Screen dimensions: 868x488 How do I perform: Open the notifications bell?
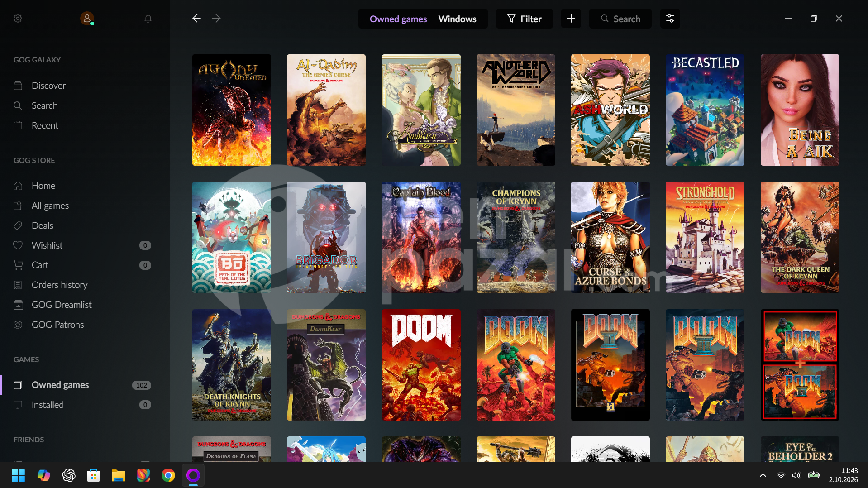pyautogui.click(x=148, y=19)
